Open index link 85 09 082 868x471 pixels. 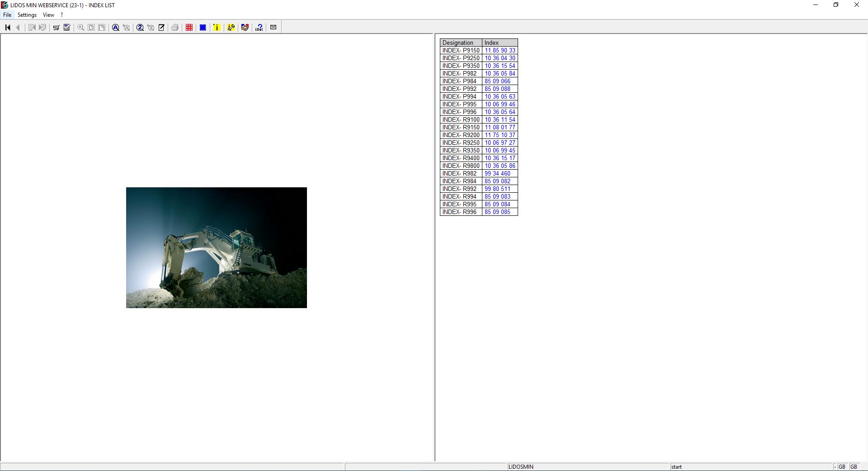[x=497, y=181]
